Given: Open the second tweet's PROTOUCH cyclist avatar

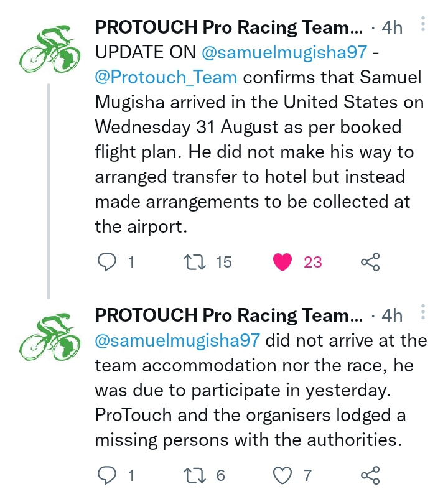Looking at the screenshot, I should click(50, 337).
